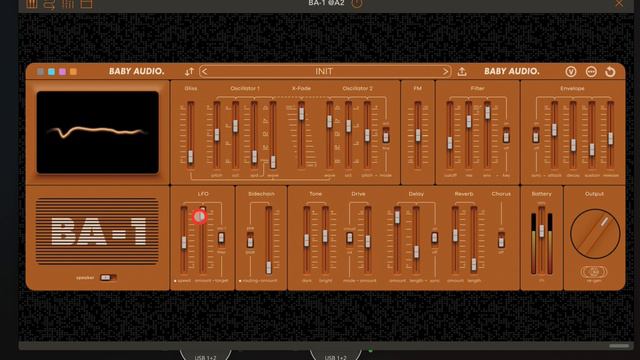Viewport: 640px width, 360px height.
Task: Open the INIT preset browser
Action: [x=324, y=72]
